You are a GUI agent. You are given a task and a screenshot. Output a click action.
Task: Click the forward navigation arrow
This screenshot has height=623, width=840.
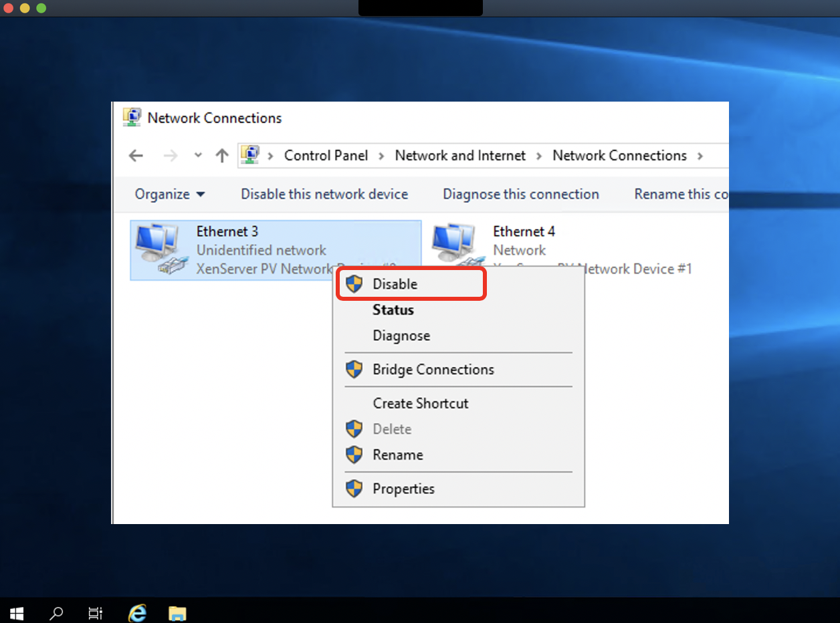[171, 156]
